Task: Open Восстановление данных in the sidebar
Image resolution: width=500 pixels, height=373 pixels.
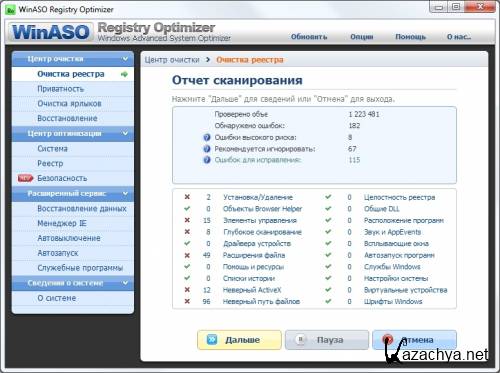Action: (73, 208)
